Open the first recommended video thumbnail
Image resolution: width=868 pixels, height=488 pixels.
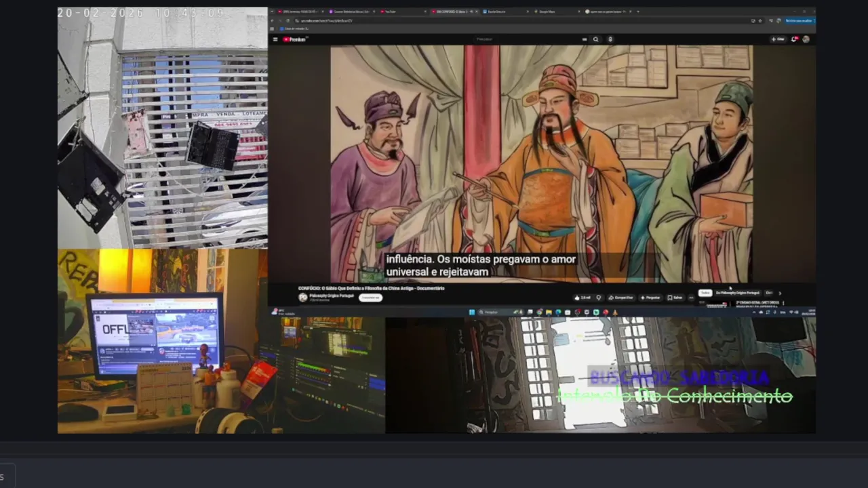(716, 304)
